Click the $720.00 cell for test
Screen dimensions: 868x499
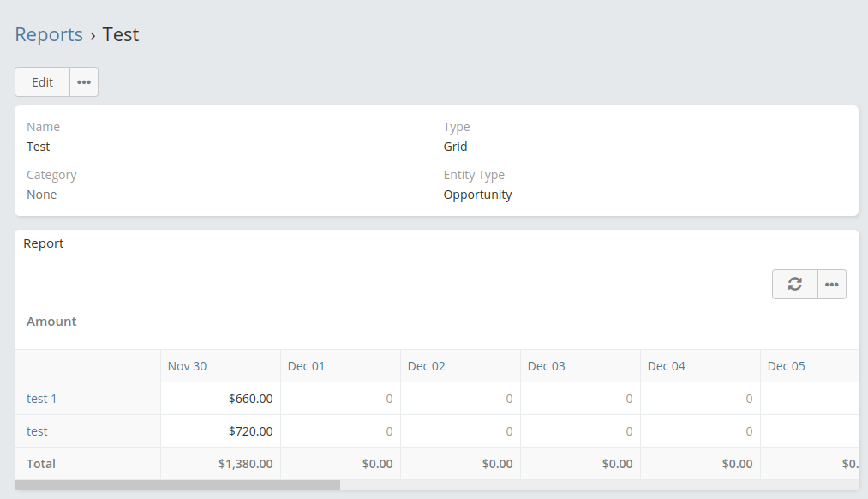[250, 431]
